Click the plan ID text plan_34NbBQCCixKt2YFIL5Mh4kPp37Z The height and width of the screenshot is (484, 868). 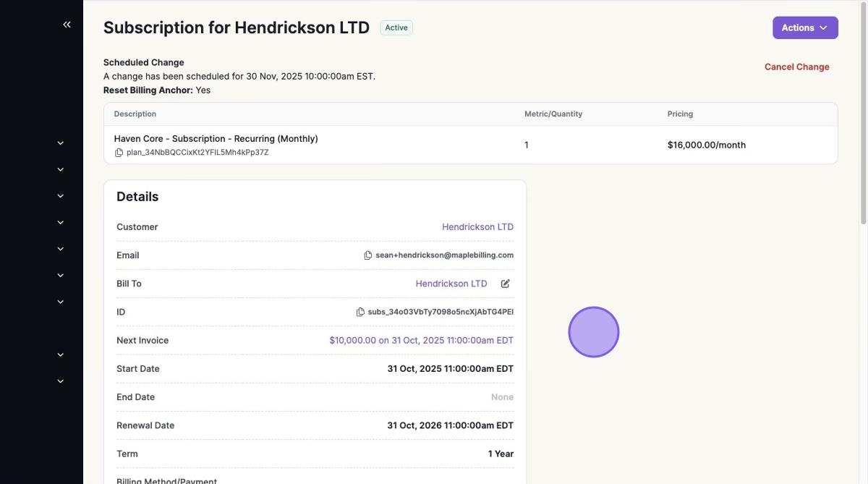(197, 153)
